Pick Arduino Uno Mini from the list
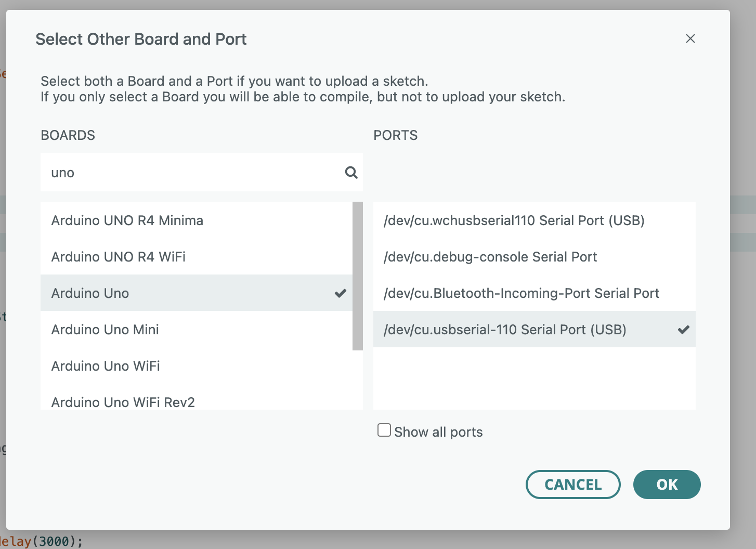This screenshot has height=549, width=756. (105, 330)
